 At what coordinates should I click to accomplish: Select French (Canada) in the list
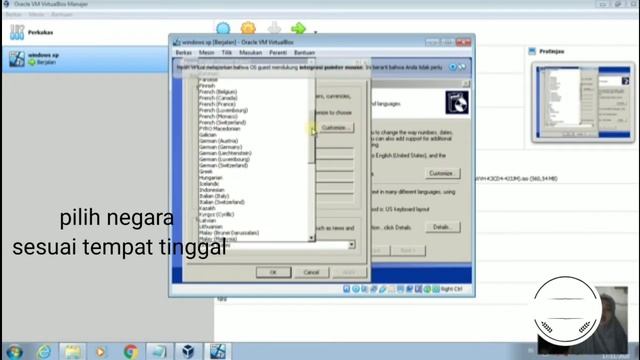pos(218,98)
